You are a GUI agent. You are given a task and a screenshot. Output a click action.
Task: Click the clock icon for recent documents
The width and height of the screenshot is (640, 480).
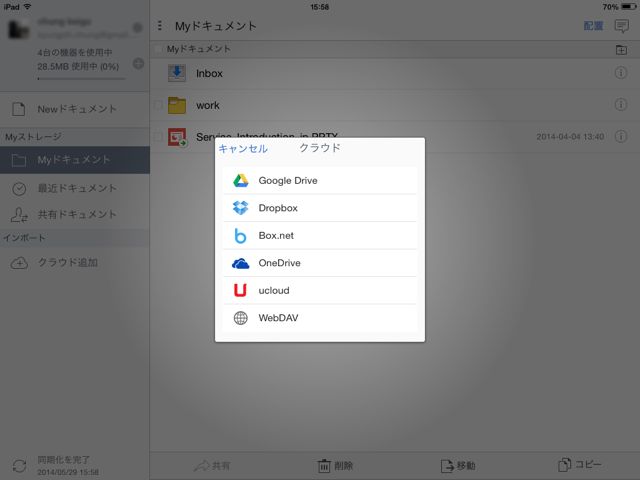pos(19,189)
